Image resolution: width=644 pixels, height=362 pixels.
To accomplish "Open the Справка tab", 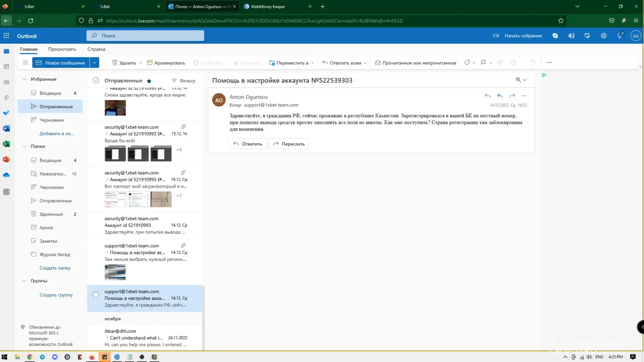I will [96, 49].
